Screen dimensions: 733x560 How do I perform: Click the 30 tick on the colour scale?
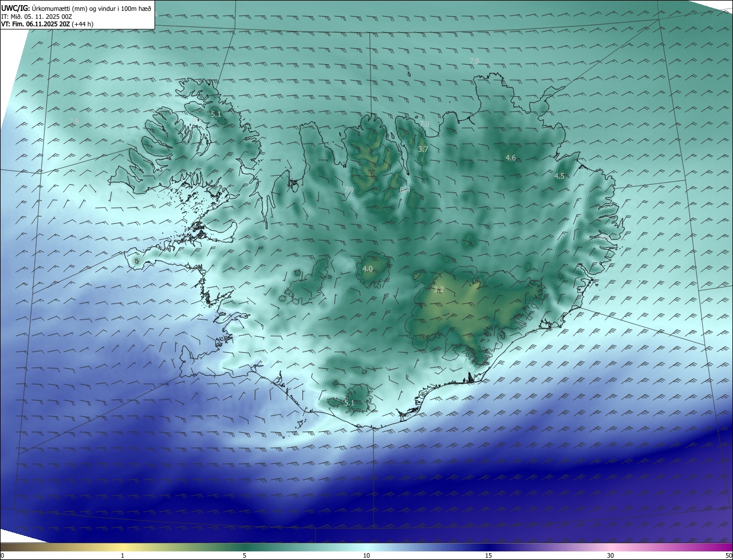(x=610, y=555)
